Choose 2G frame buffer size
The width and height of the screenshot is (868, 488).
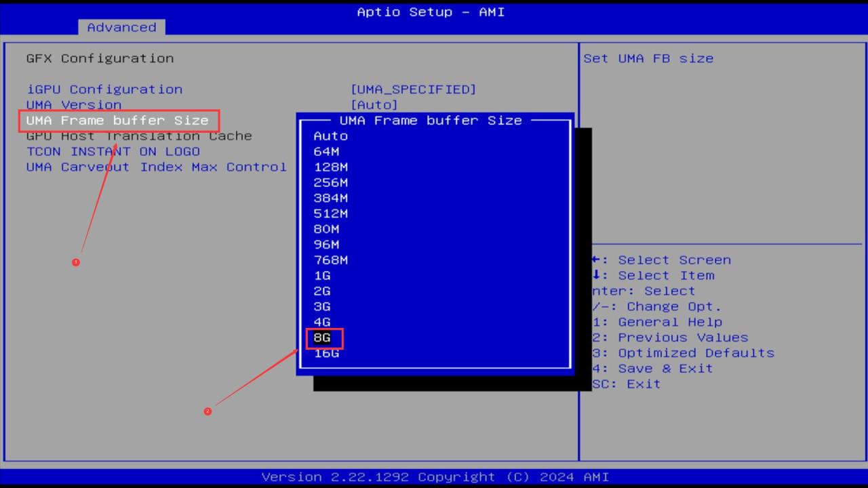pos(322,291)
